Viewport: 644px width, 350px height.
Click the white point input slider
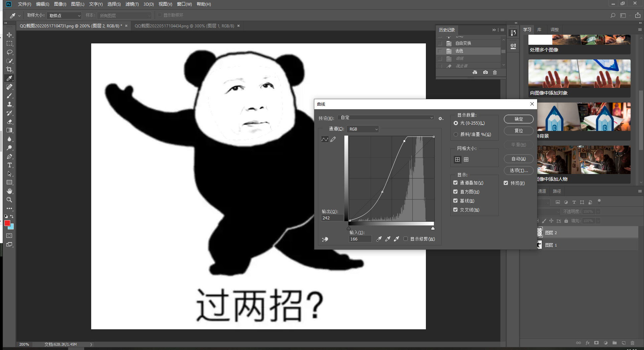pos(433,228)
